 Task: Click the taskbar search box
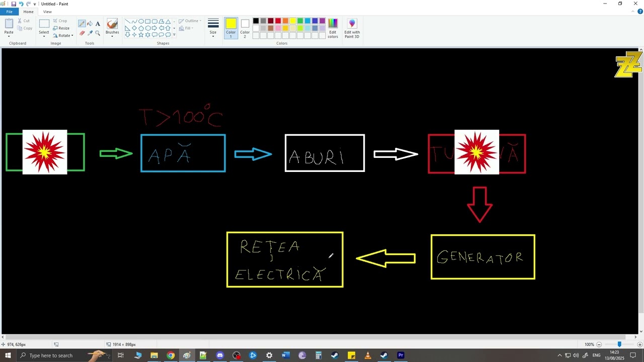[64, 355]
